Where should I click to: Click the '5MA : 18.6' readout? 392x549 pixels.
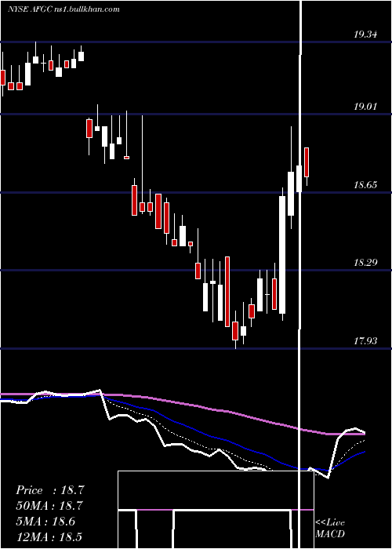(x=45, y=522)
